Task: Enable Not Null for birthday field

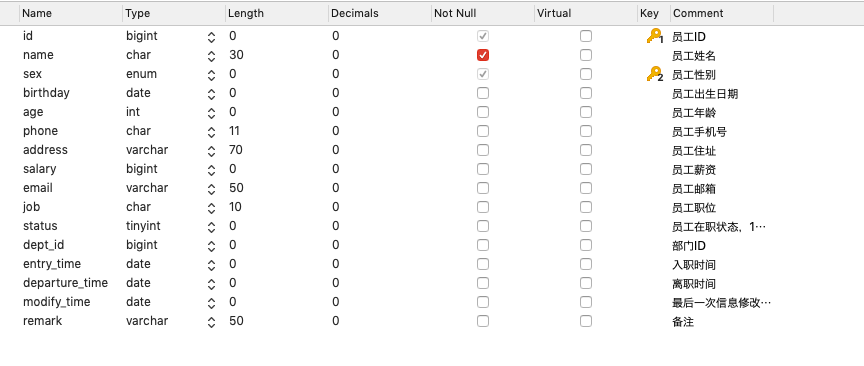Action: pyautogui.click(x=483, y=93)
